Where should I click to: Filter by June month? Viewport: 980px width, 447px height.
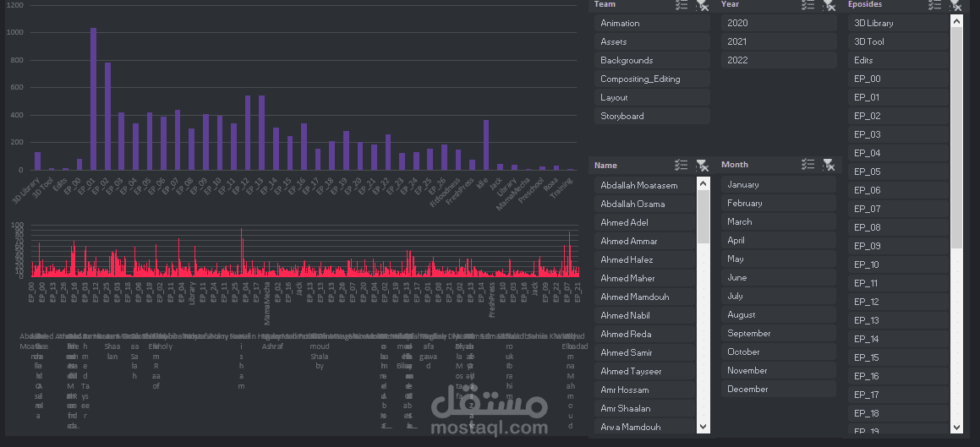tap(779, 278)
